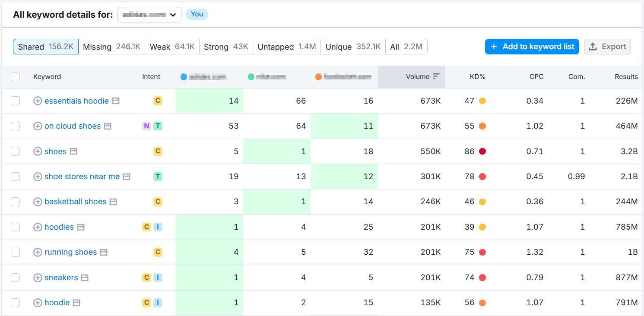Open the domain selector dropdown
Screen dimensions: 644x316
tap(149, 15)
